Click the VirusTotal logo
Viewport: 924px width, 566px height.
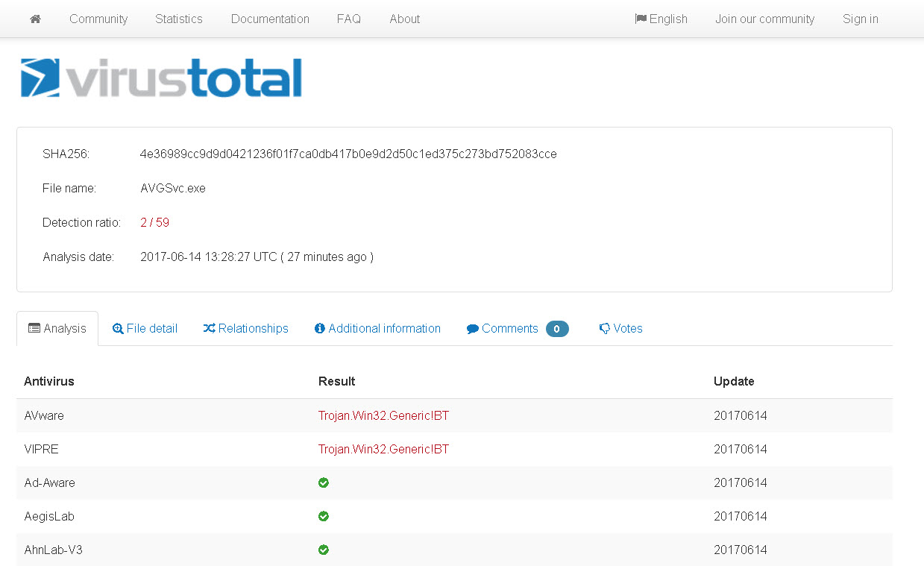pyautogui.click(x=161, y=78)
